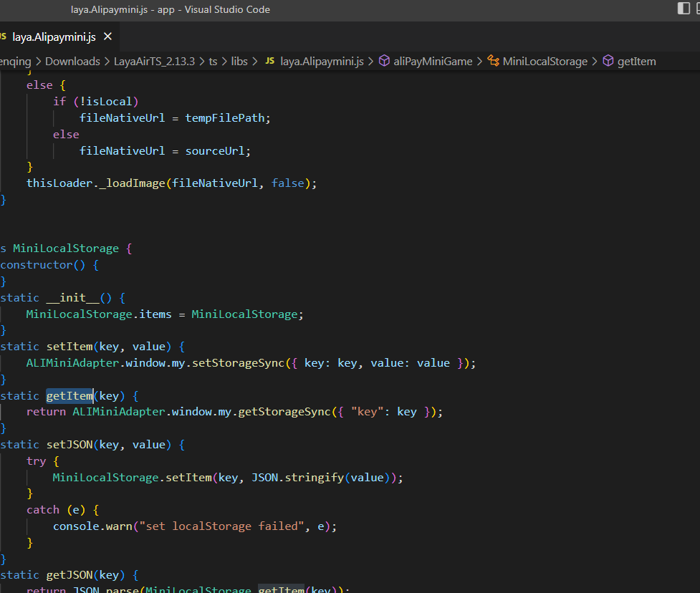The image size is (700, 593).
Task: Click 'getJSON' method name
Action: click(x=69, y=575)
